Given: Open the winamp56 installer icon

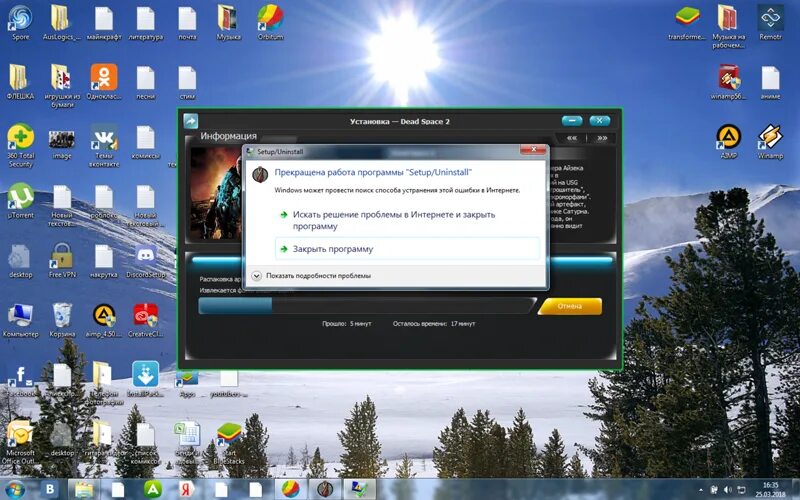Looking at the screenshot, I should coord(729,82).
